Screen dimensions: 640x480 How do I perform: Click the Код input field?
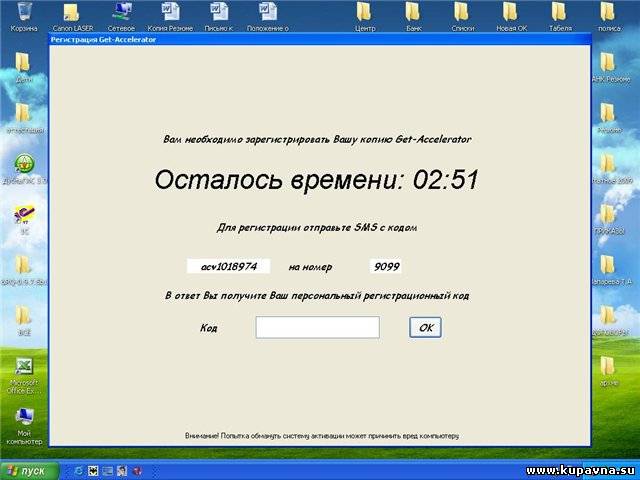[x=318, y=327]
